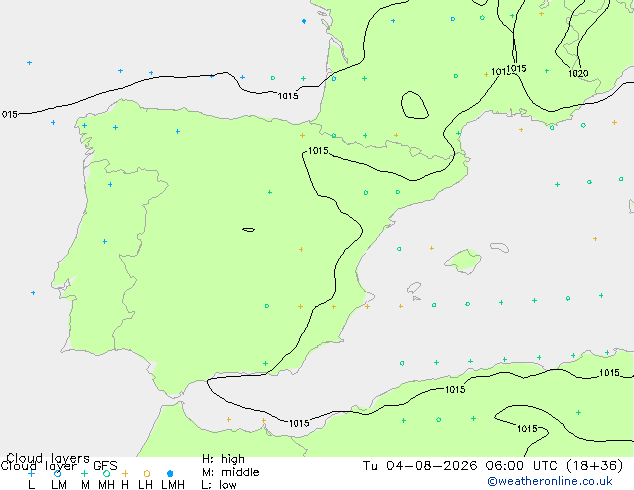Screen dimensions: 634x490
Task: Click the 'L: low' legend text
Action: (219, 484)
